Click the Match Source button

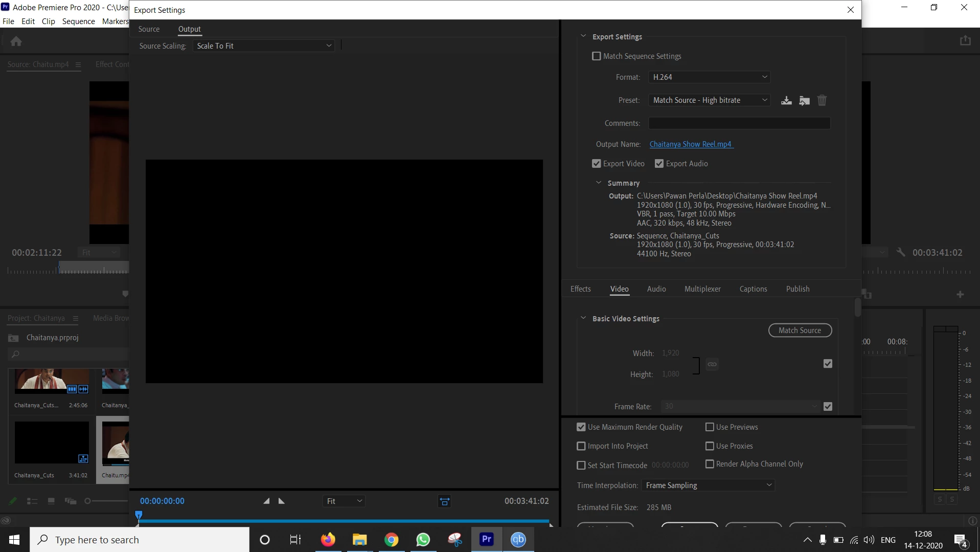pyautogui.click(x=800, y=330)
